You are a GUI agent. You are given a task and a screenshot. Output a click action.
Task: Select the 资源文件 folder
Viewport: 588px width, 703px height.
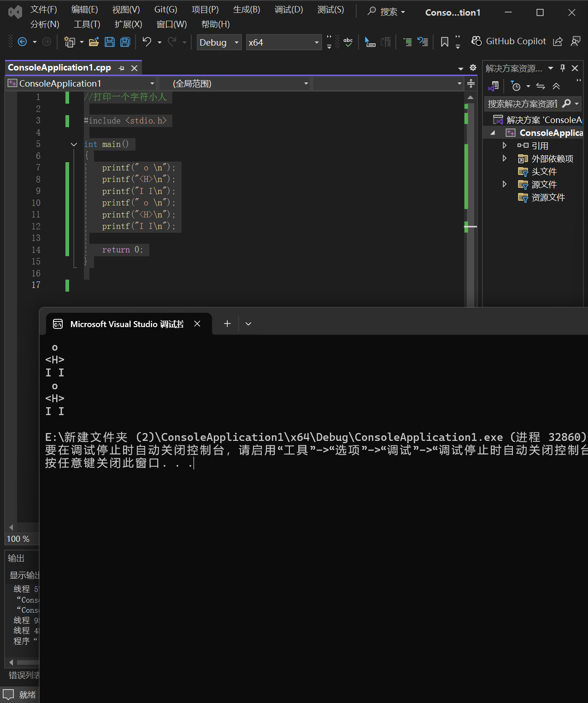[x=548, y=197]
